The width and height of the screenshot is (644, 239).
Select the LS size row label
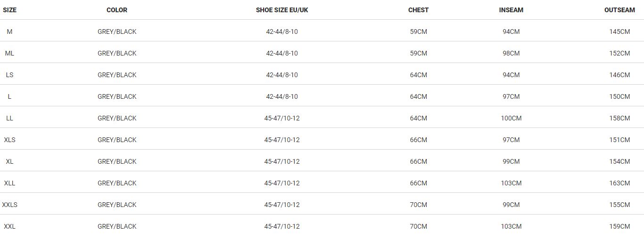9,75
